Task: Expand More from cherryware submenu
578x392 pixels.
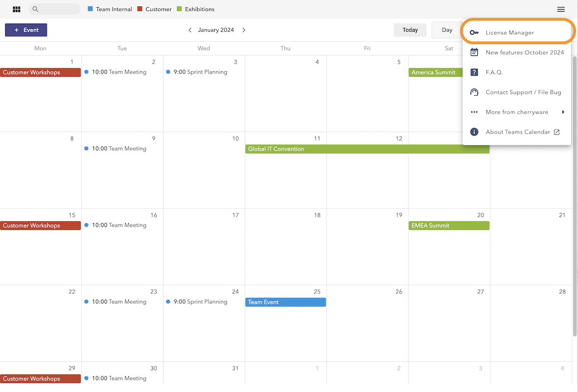Action: (517, 112)
